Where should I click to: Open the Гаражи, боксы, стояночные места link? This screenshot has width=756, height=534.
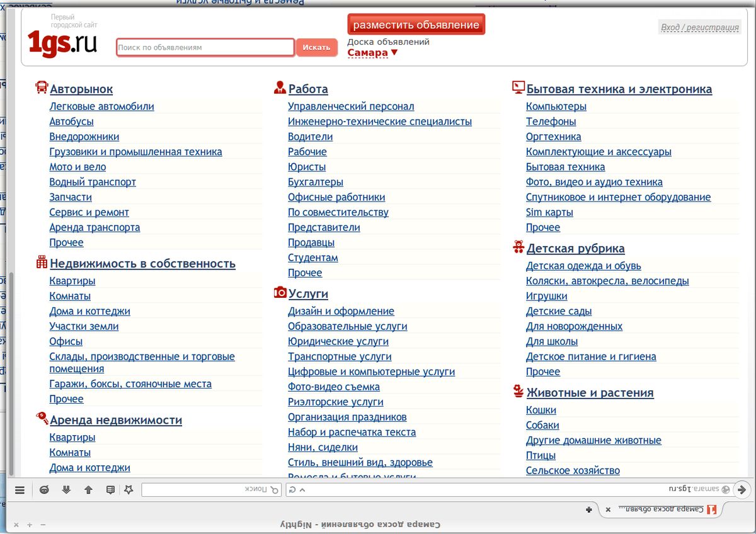click(130, 384)
